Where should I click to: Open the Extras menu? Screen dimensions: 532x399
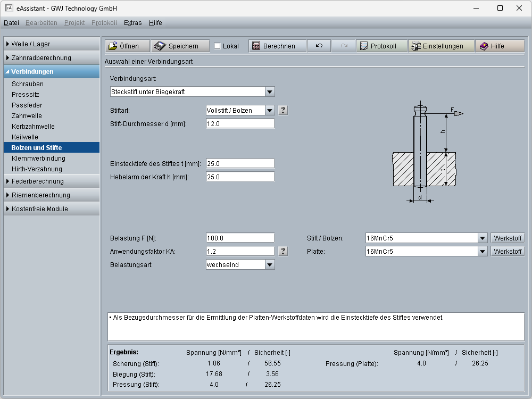click(x=132, y=23)
